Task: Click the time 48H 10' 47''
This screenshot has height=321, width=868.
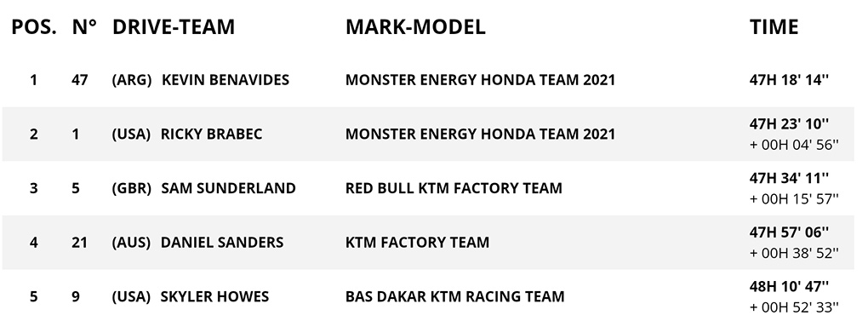Action: tap(790, 286)
